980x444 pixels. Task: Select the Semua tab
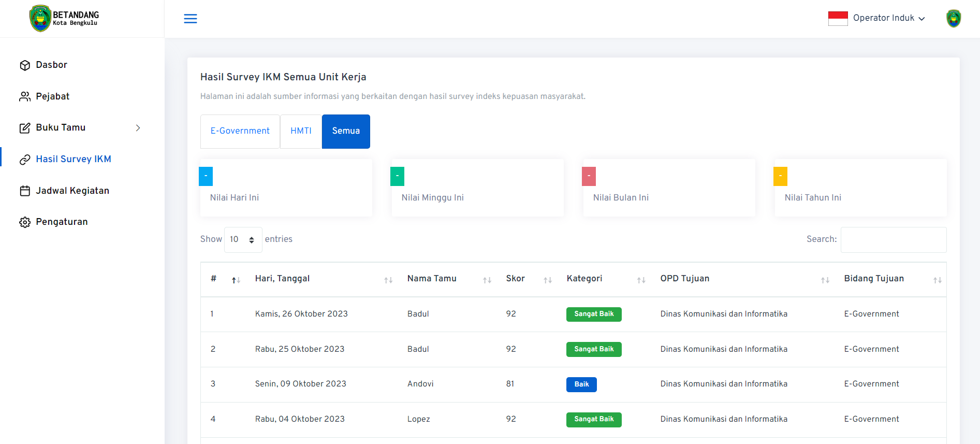346,132
